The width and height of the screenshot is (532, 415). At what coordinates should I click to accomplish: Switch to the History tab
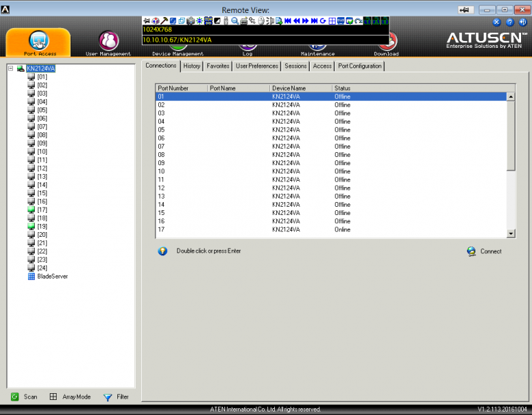[192, 66]
